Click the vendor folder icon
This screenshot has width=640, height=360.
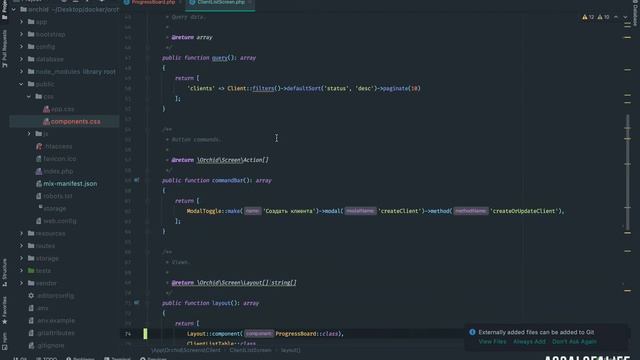pos(31,283)
